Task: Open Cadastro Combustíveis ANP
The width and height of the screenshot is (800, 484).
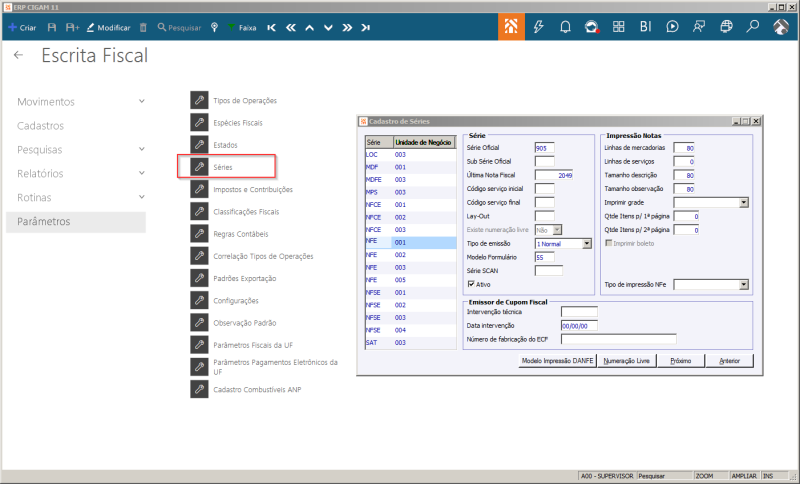Action: pyautogui.click(x=246, y=390)
